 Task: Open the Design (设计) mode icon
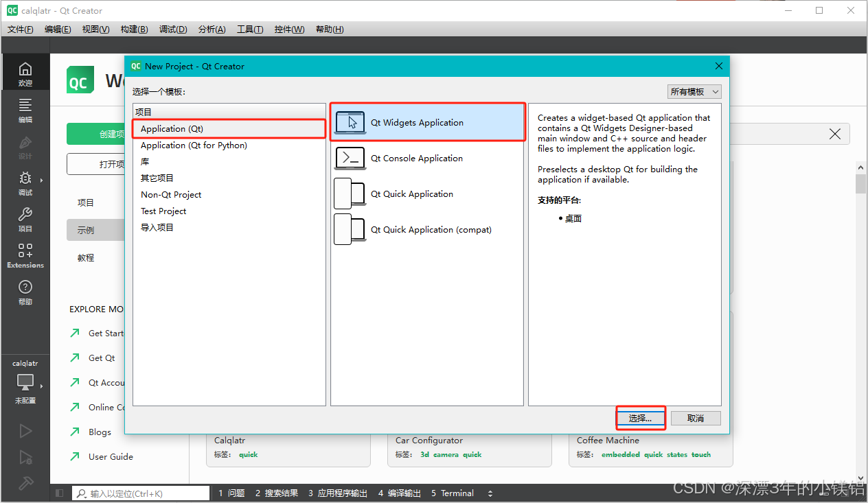pyautogui.click(x=25, y=145)
